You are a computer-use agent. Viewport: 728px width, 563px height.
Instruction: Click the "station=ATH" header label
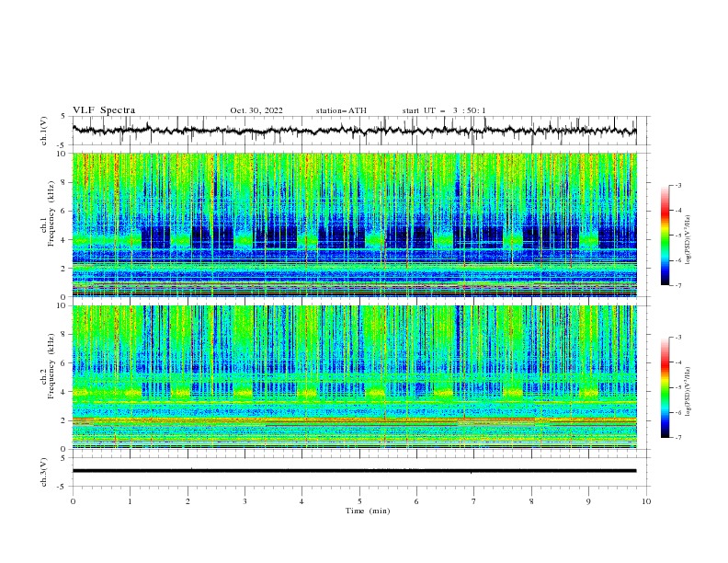point(341,110)
